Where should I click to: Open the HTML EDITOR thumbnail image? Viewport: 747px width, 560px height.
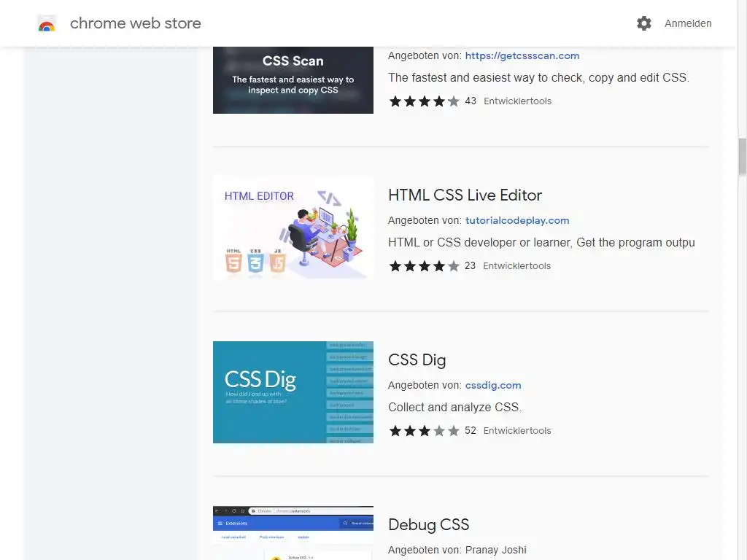click(x=293, y=227)
